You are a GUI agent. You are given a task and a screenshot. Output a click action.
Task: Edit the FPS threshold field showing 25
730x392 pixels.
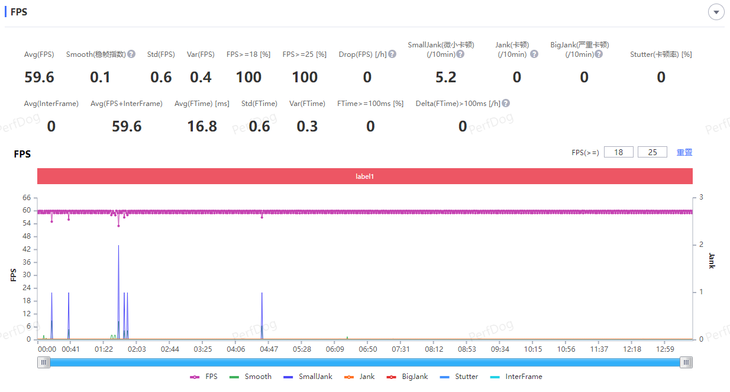652,152
